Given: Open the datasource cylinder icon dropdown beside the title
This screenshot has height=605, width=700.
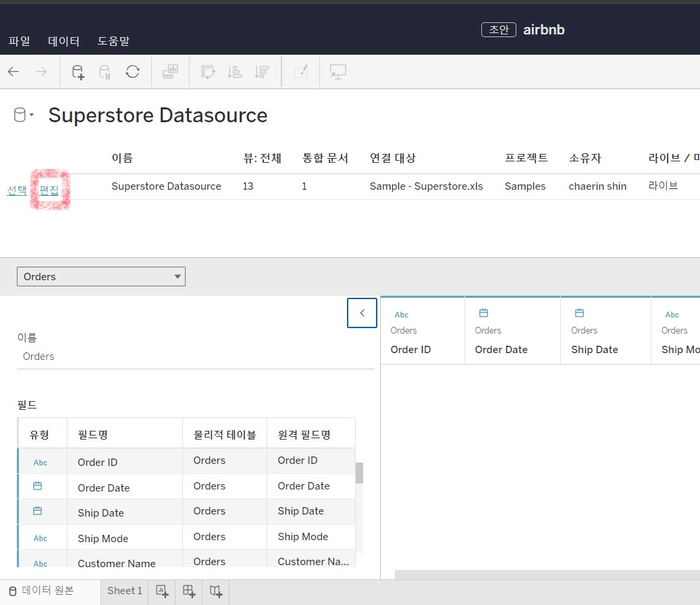Looking at the screenshot, I should (24, 115).
